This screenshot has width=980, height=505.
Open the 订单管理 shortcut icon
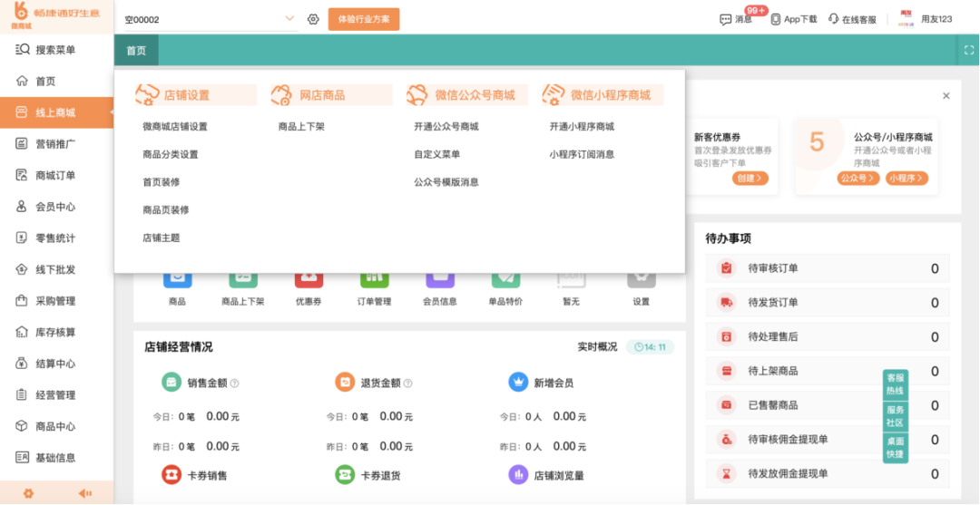375,279
